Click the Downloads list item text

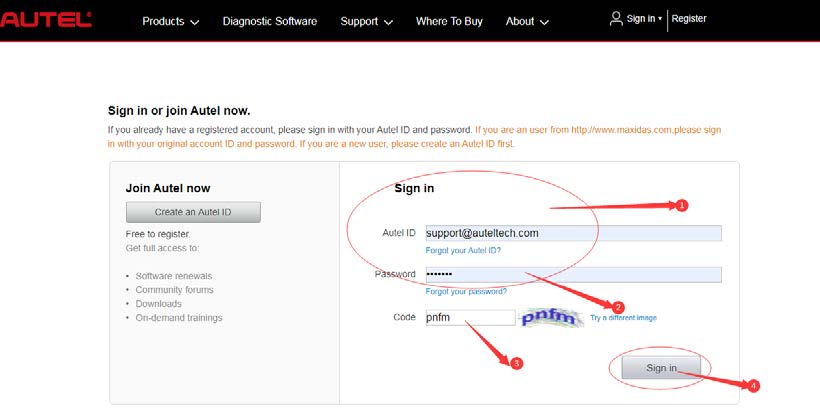[x=158, y=304]
